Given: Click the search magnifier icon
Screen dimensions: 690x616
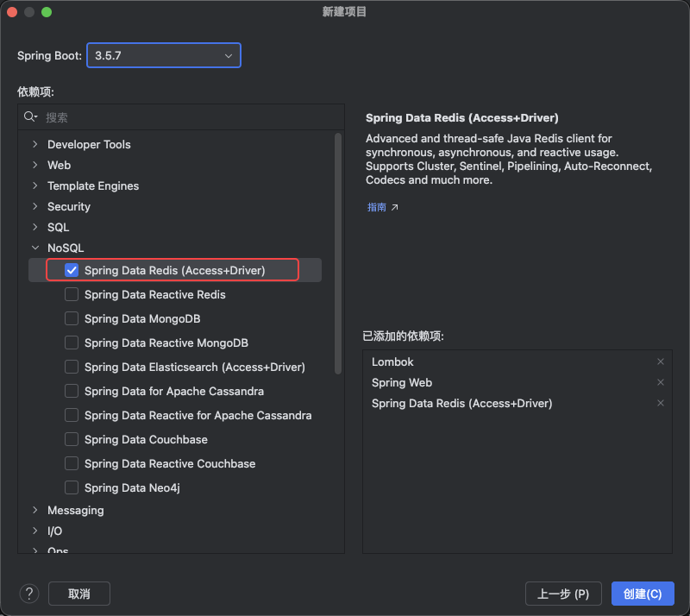Looking at the screenshot, I should tap(30, 117).
